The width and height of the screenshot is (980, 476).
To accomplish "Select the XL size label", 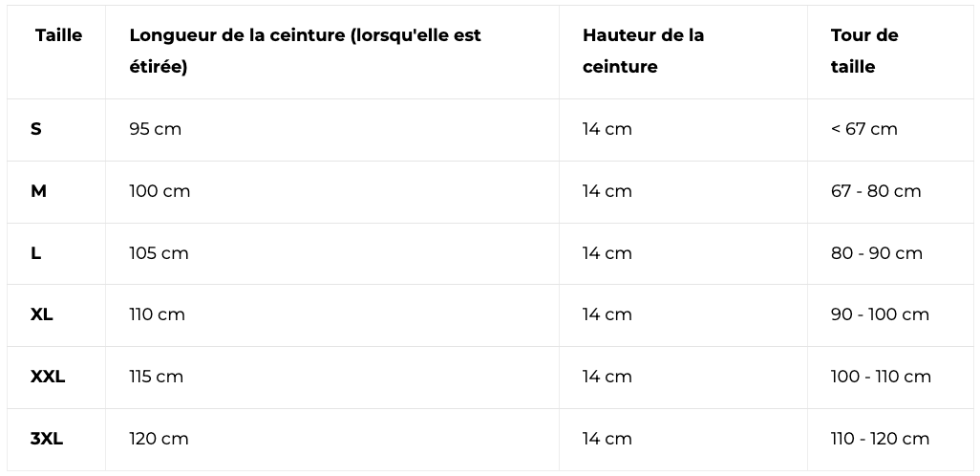I will [42, 314].
